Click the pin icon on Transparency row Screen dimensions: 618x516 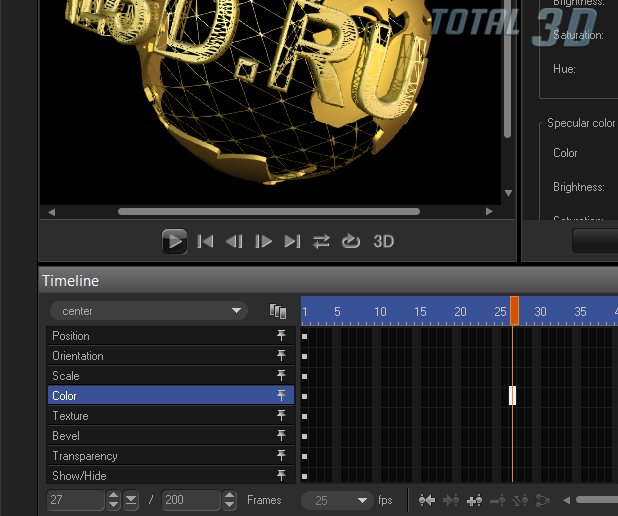pos(281,456)
